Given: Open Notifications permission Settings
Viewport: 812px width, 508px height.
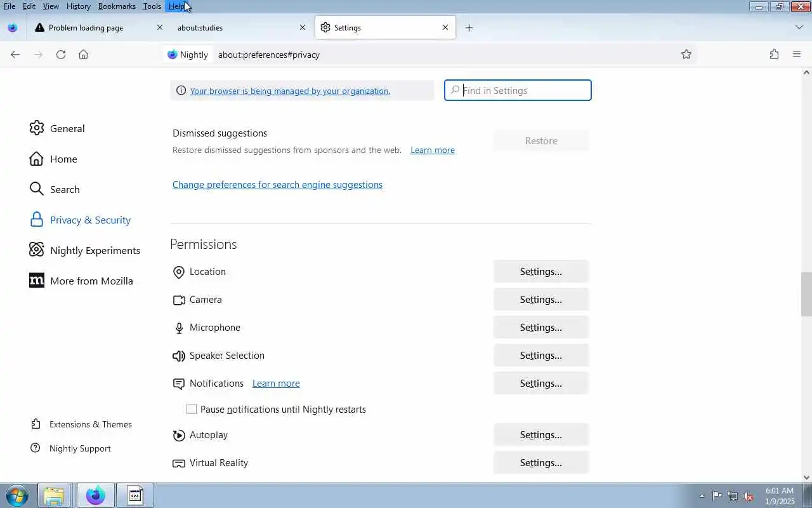Looking at the screenshot, I should click(541, 384).
